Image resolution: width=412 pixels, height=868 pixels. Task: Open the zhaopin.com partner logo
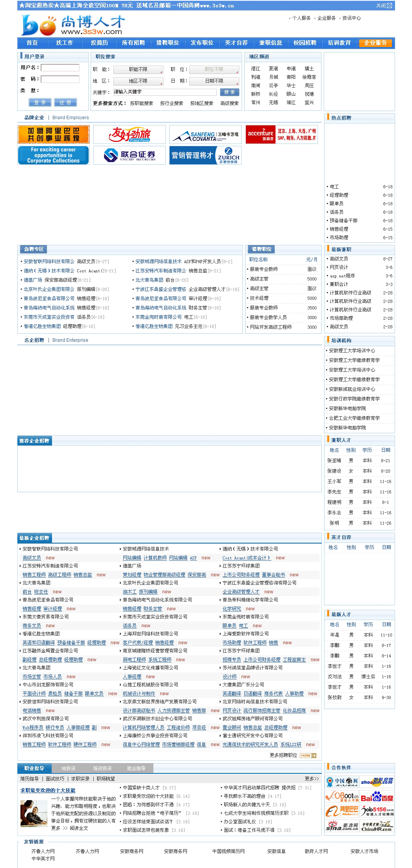click(x=377, y=781)
